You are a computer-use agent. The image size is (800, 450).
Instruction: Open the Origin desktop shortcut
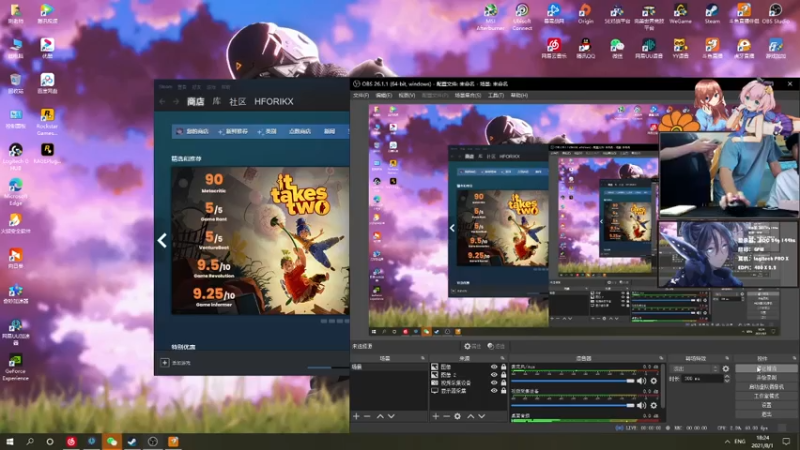585,14
